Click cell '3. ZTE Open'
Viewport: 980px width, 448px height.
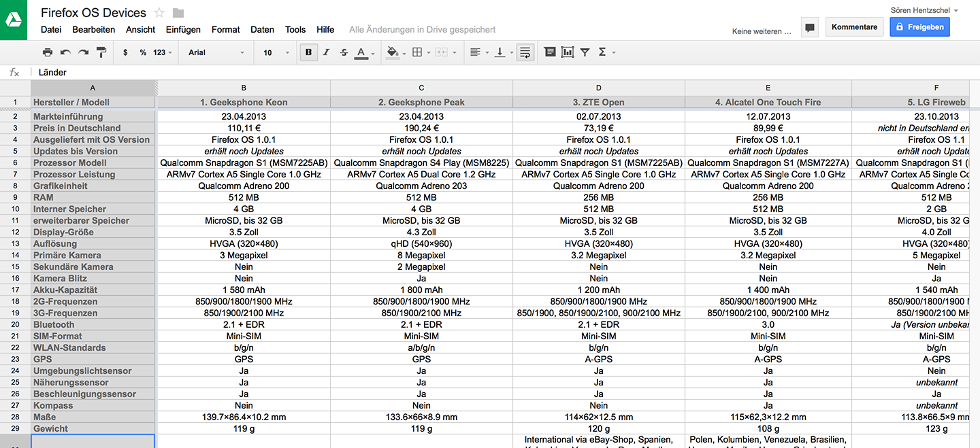599,102
